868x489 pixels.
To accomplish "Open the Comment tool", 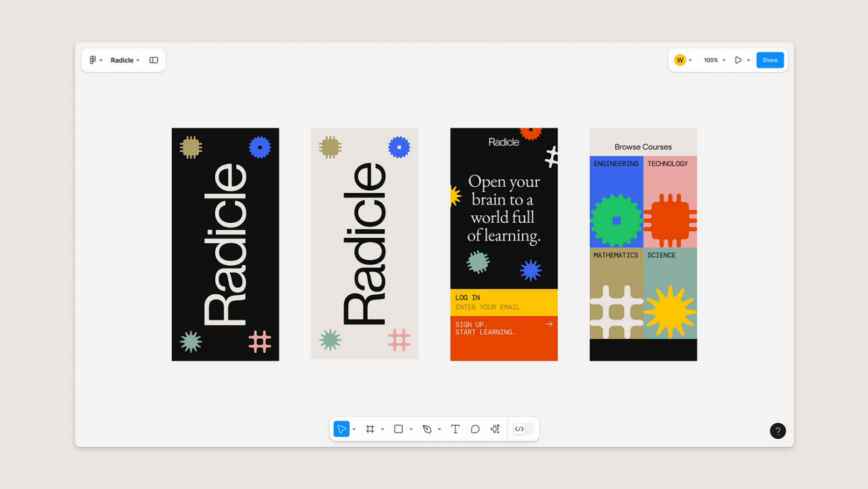I will [475, 429].
